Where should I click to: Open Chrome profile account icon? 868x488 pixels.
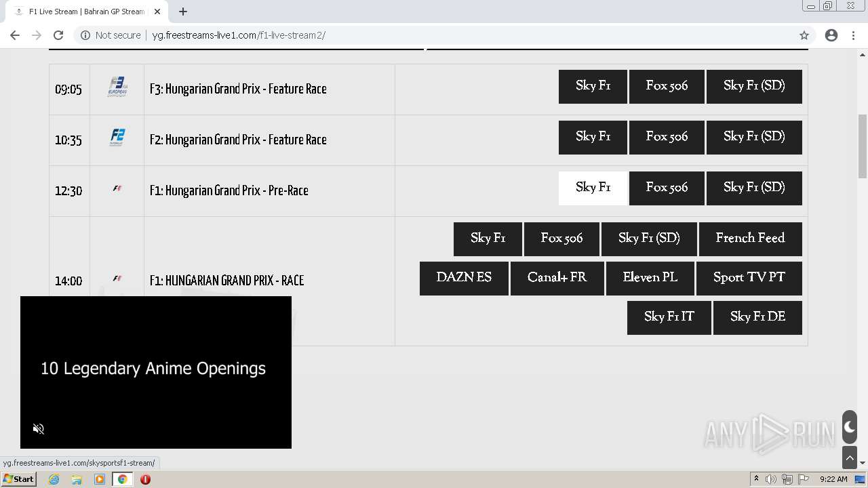pos(831,35)
